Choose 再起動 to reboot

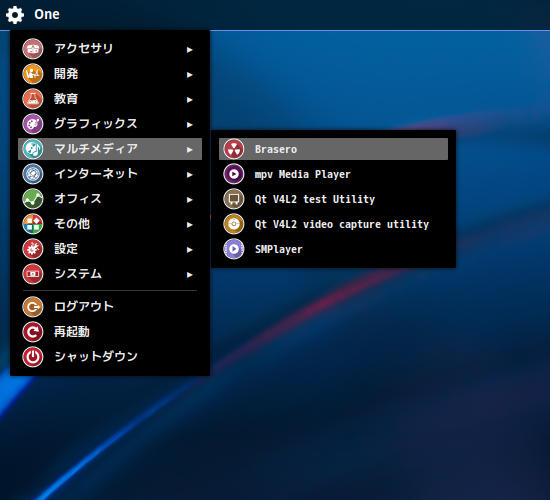(x=110, y=332)
